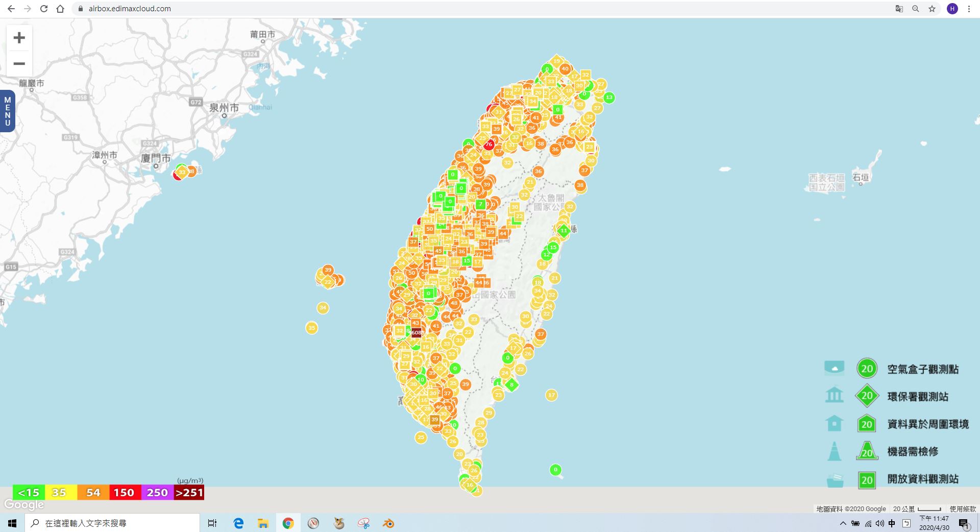Screen dimensions: 980x532
Task: Open the Google logo link on map
Action: [x=24, y=505]
